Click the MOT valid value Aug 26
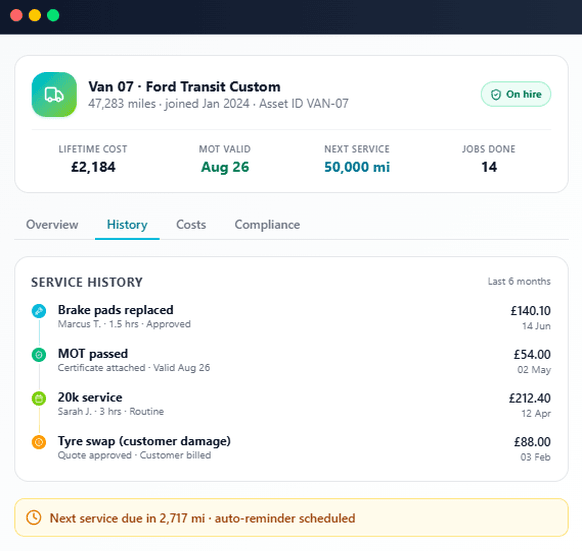Screen dimensions: 582x551 225,167
